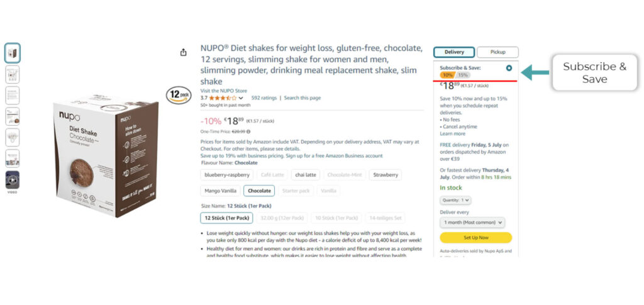The image size is (644, 305).
Task: Choose the Strawberry flavour option
Action: [x=385, y=175]
